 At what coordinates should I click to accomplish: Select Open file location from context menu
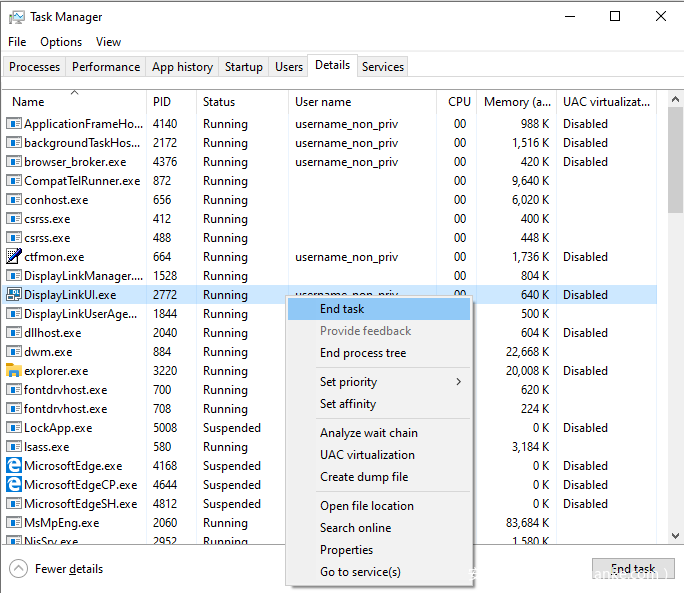click(366, 506)
